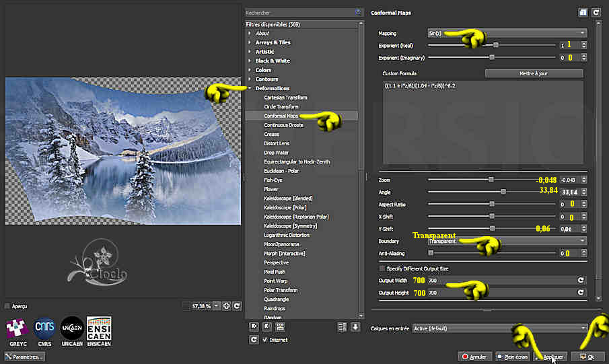Reset Output Height to its default value
The width and height of the screenshot is (609, 364).
tap(580, 293)
